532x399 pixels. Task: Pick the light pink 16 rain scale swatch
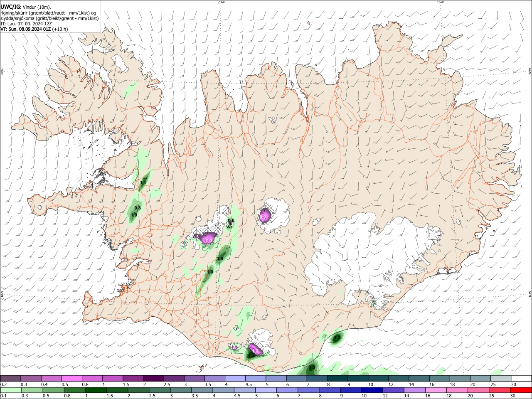(x=436, y=390)
